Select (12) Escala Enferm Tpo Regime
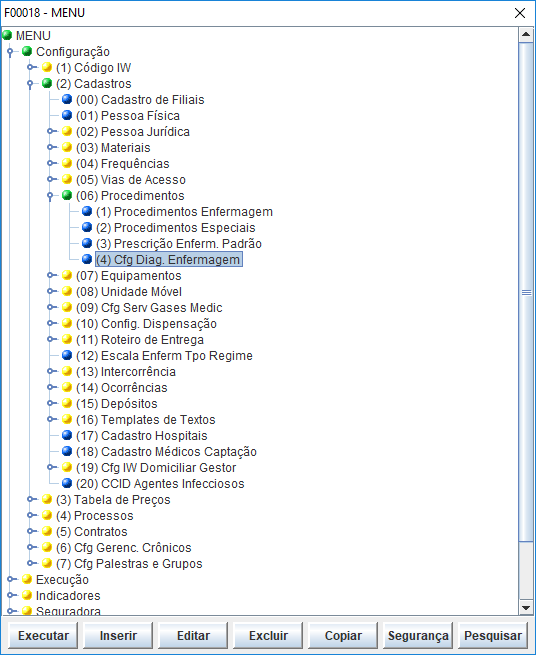 pyautogui.click(x=164, y=356)
